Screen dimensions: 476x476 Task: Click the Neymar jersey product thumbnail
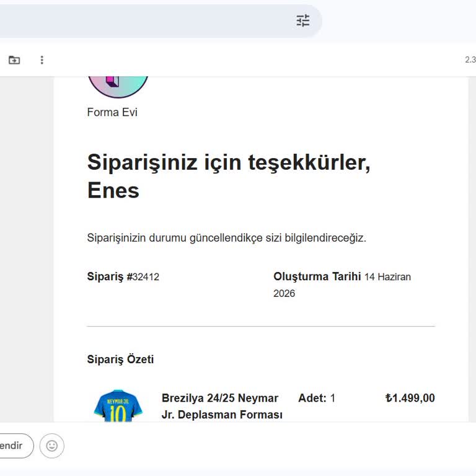pos(118,405)
